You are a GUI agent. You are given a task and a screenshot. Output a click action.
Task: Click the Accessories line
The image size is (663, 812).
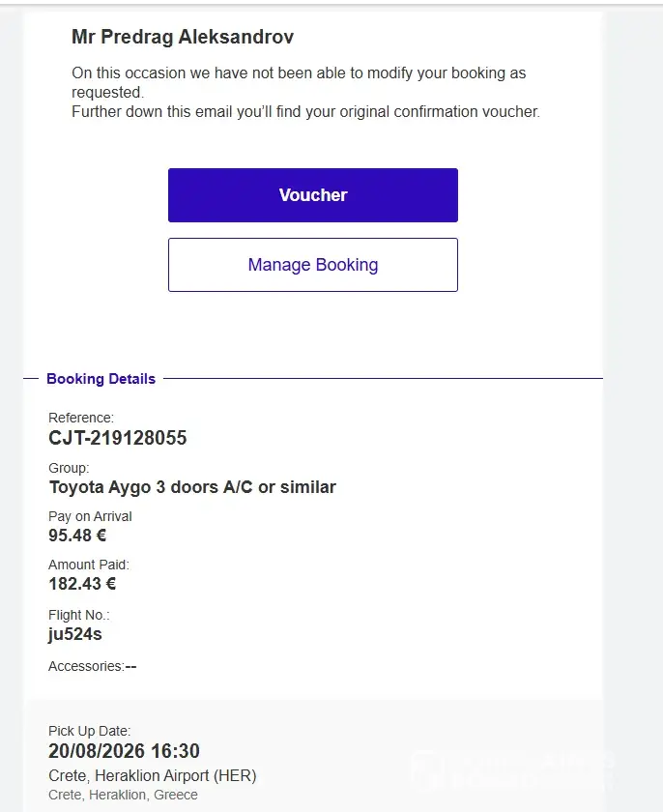pyautogui.click(x=92, y=666)
